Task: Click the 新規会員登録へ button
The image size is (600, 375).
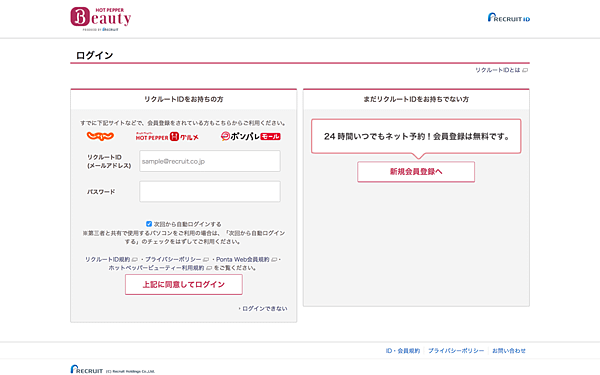Action: point(416,171)
